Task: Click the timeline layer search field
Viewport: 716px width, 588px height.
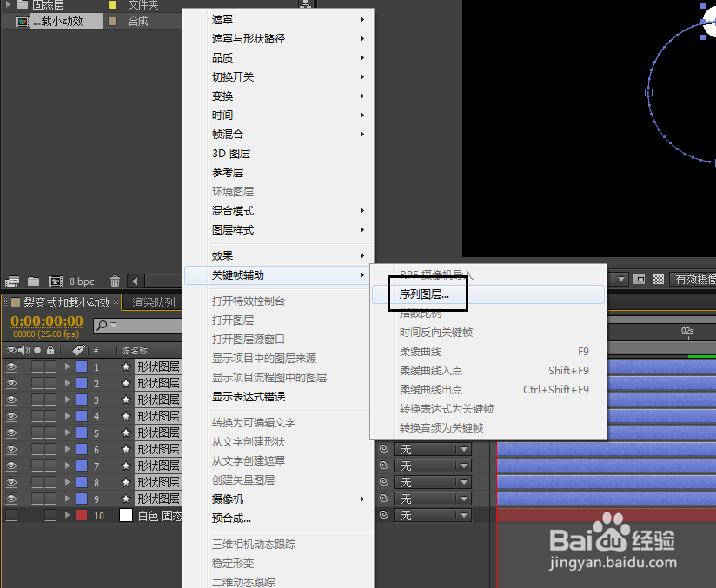Action: tap(137, 325)
